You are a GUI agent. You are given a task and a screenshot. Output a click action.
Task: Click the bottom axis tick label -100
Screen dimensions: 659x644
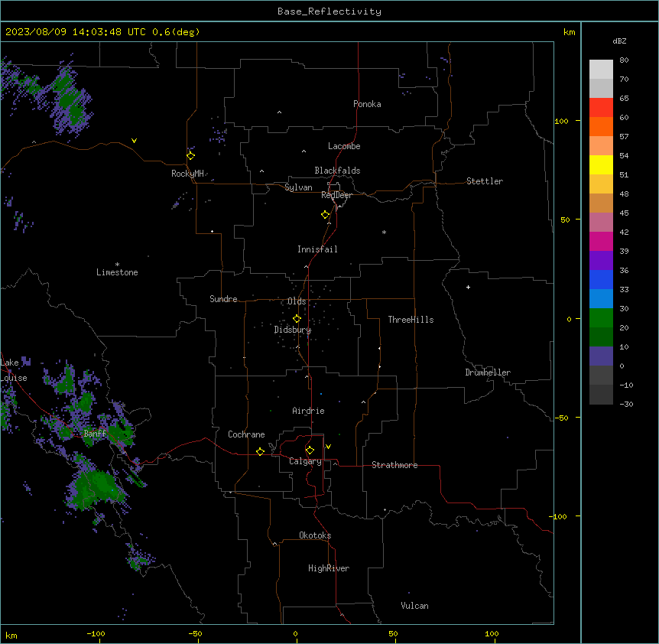(96, 633)
